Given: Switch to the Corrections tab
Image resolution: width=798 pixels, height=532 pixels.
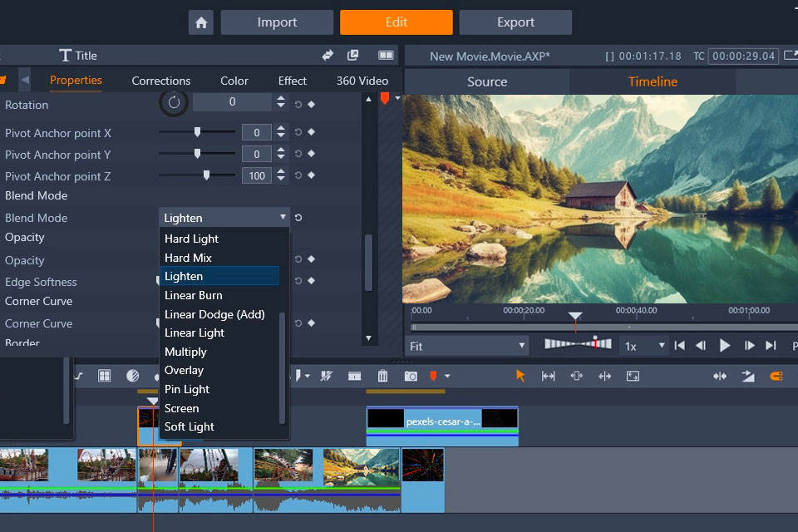Looking at the screenshot, I should 160,81.
